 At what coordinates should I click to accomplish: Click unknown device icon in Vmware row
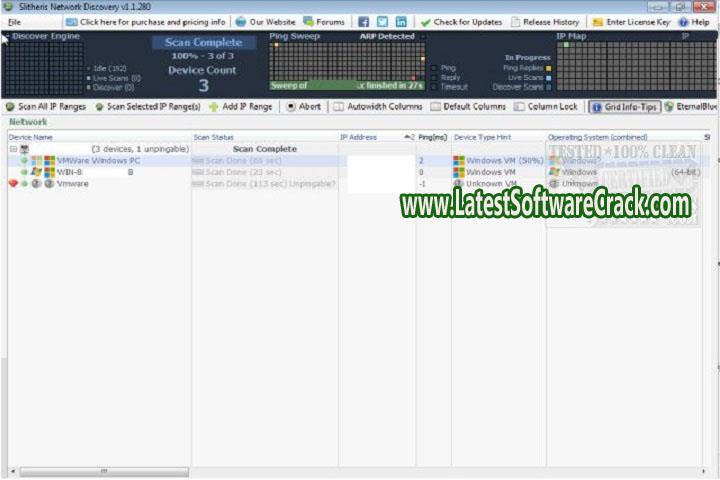coord(36,183)
